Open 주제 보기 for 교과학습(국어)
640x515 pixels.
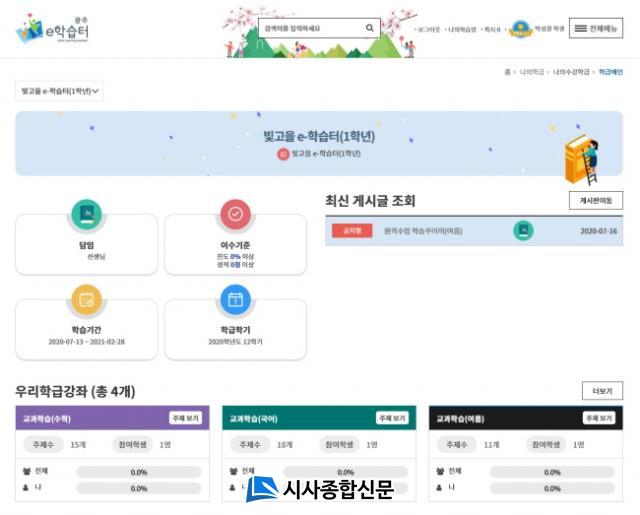(392, 418)
